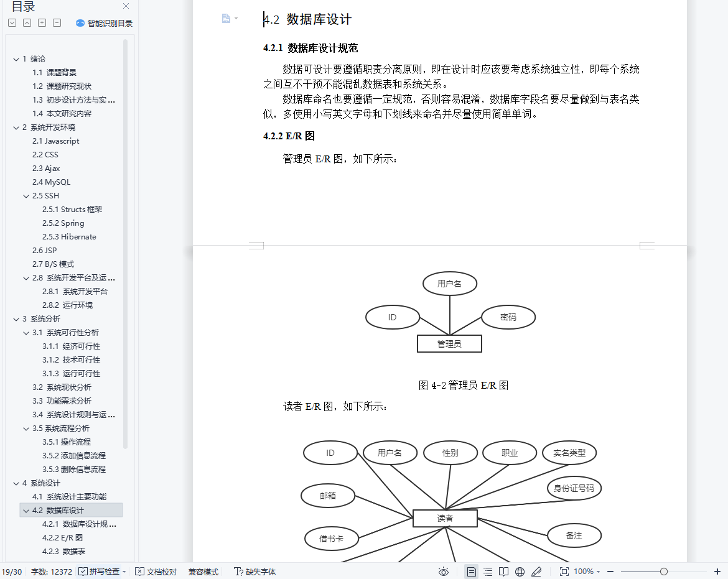
Task: Collapse the chapter 1 绪论 outline node
Action: coord(16,59)
